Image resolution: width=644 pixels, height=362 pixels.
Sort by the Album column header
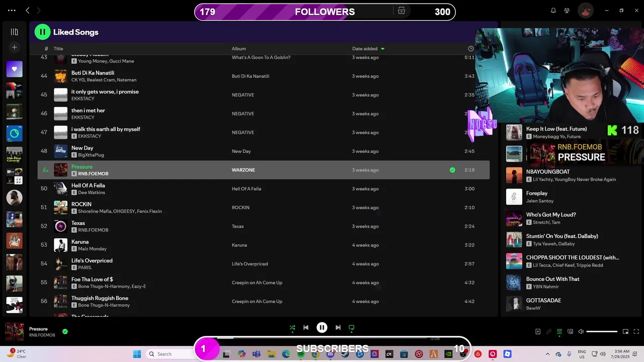238,49
